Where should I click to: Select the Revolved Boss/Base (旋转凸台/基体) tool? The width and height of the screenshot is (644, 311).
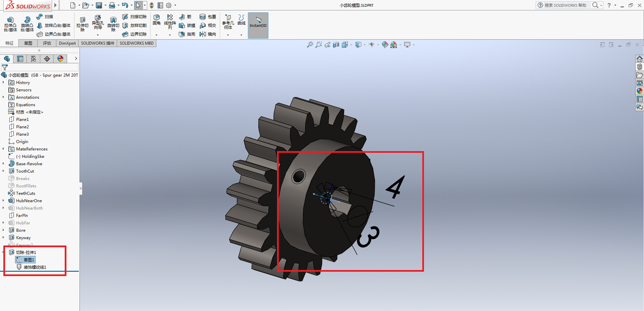coord(27,24)
